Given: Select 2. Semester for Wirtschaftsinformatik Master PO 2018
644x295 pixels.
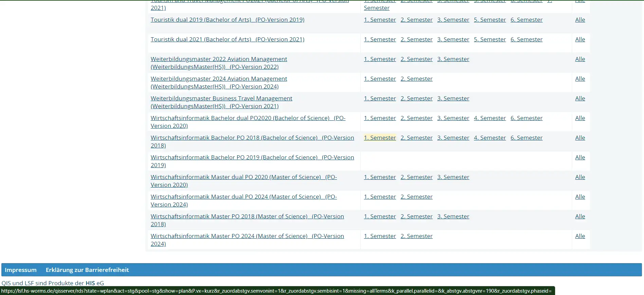Looking at the screenshot, I should click(x=416, y=216).
